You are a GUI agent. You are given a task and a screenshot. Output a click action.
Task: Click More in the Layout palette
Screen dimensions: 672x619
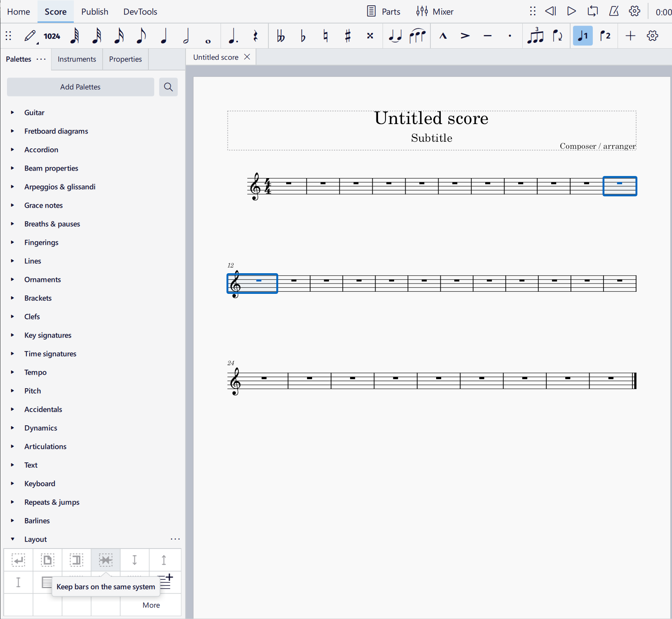pos(150,605)
